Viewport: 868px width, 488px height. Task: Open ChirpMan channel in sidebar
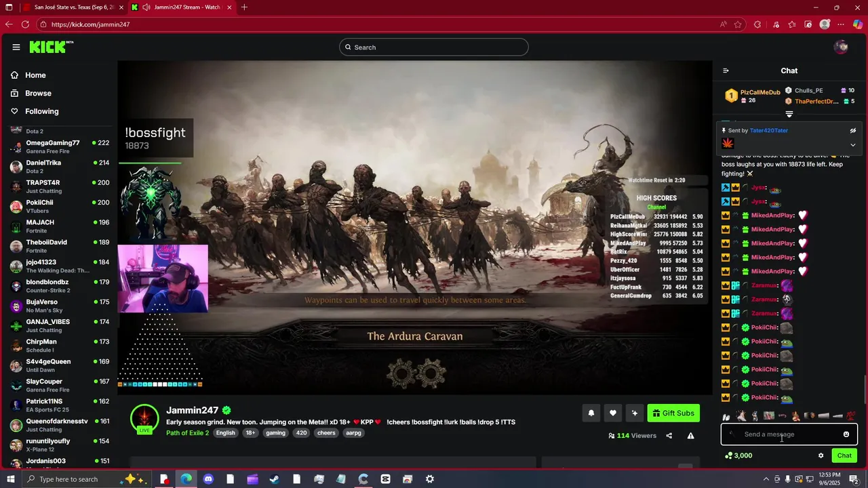pyautogui.click(x=60, y=346)
